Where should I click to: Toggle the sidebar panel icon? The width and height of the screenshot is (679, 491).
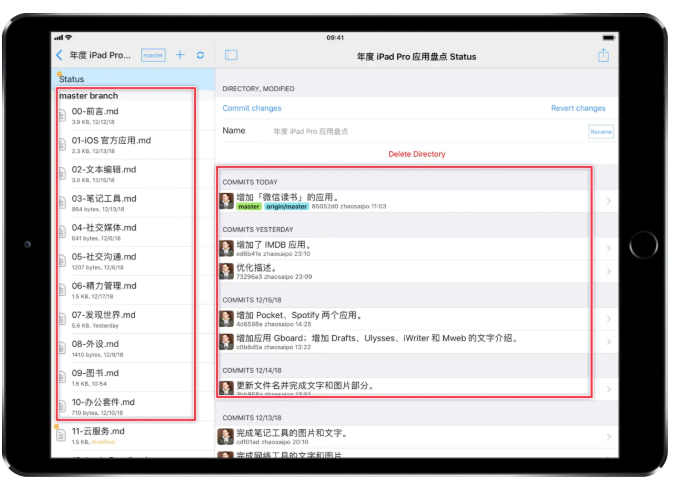click(231, 56)
